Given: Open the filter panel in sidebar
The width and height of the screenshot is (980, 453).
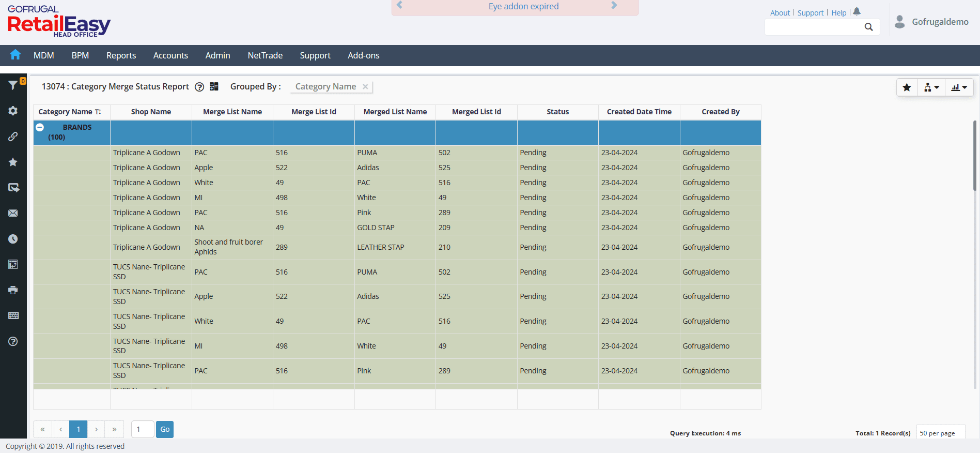Looking at the screenshot, I should tap(13, 85).
